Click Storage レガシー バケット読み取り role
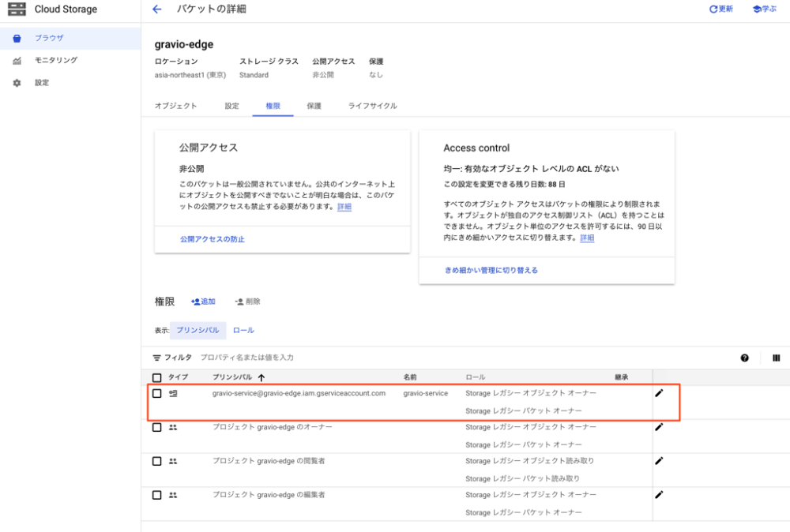Screen dimensions: 790x532 [522, 478]
